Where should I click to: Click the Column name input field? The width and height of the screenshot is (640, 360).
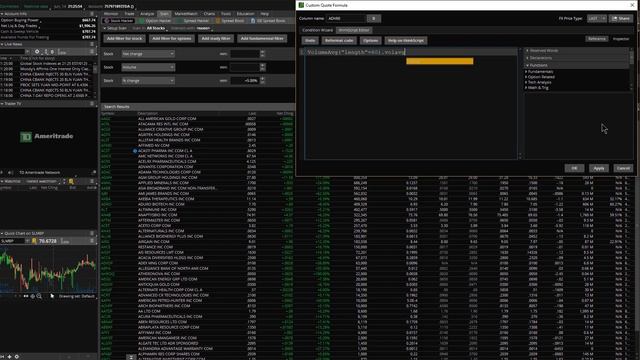pos(346,18)
